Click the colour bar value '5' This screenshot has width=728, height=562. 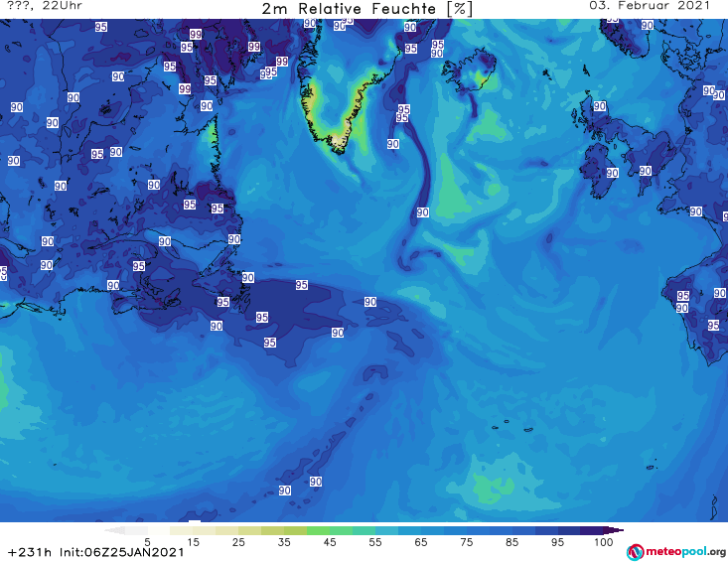pyautogui.click(x=147, y=542)
